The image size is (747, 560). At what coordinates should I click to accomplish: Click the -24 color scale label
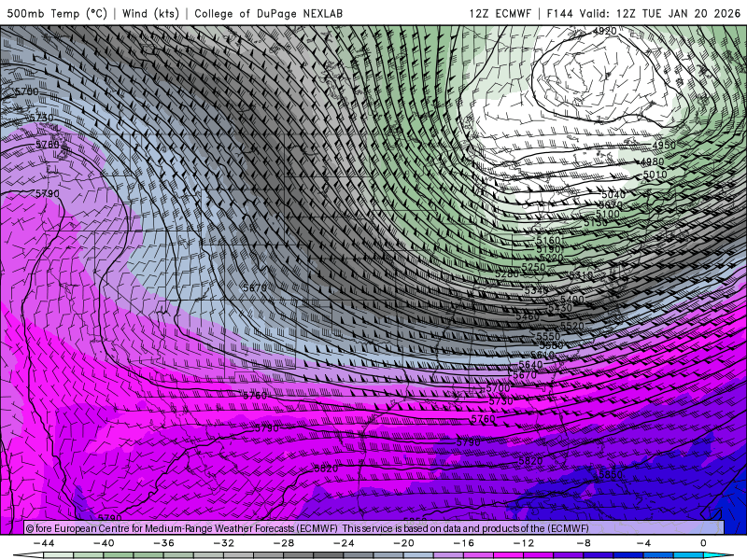(x=344, y=543)
